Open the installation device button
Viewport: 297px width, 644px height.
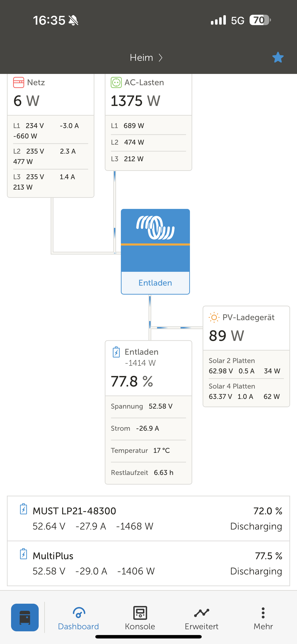pos(25,617)
